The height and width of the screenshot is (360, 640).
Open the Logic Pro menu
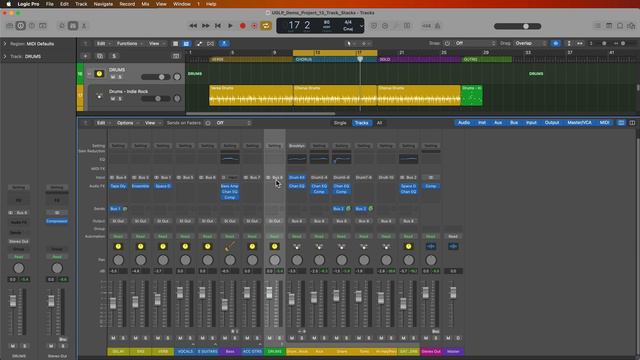coord(28,4)
